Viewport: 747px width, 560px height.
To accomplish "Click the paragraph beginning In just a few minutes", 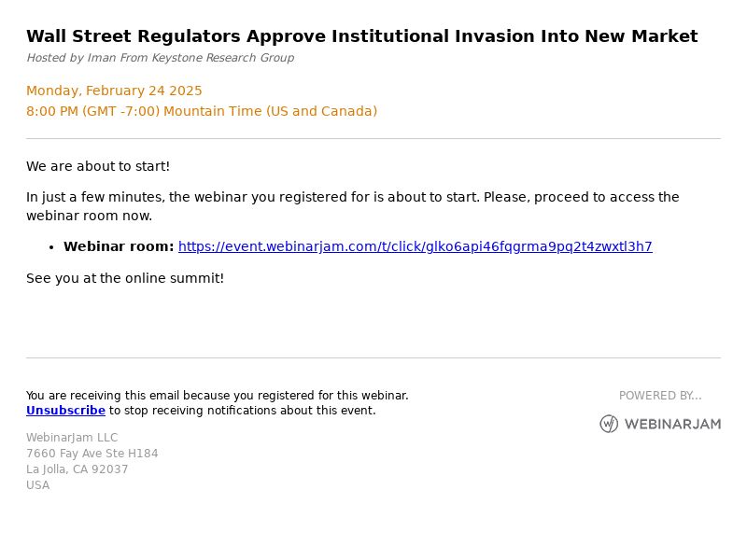I will point(353,206).
